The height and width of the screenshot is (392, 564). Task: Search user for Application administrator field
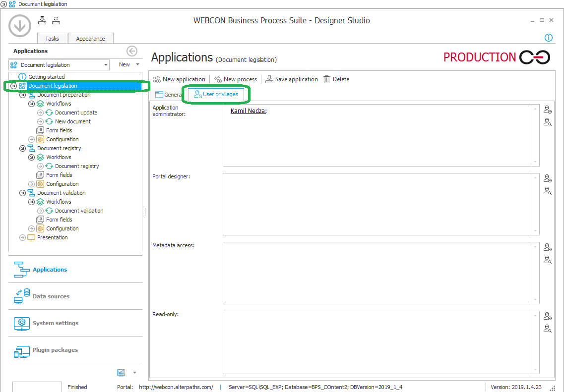tap(547, 122)
